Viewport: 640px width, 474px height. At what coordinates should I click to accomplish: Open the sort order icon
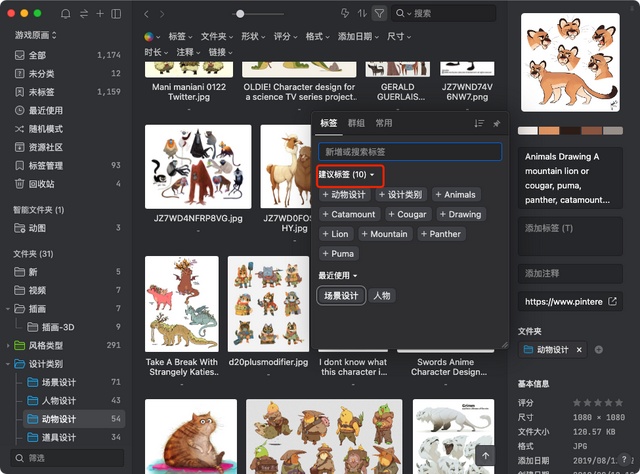coord(362,13)
